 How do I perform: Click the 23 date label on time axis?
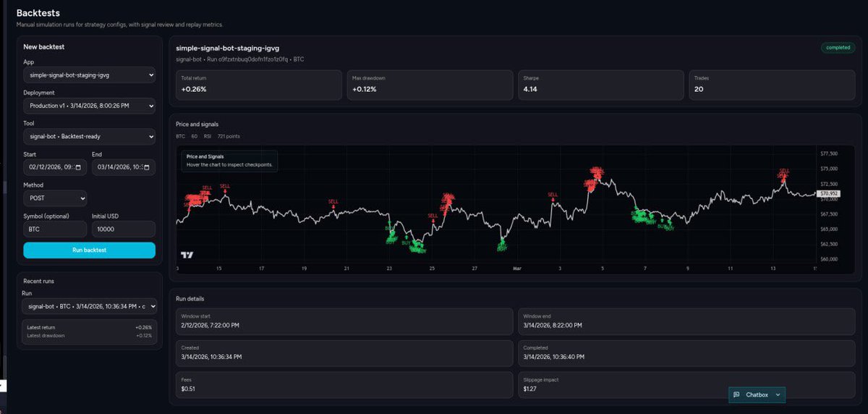[389, 268]
